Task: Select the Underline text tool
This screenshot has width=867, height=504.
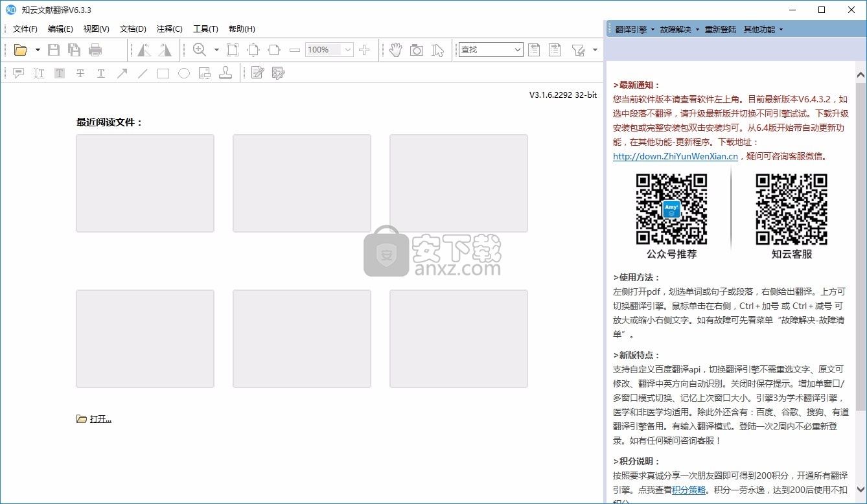Action: click(101, 73)
